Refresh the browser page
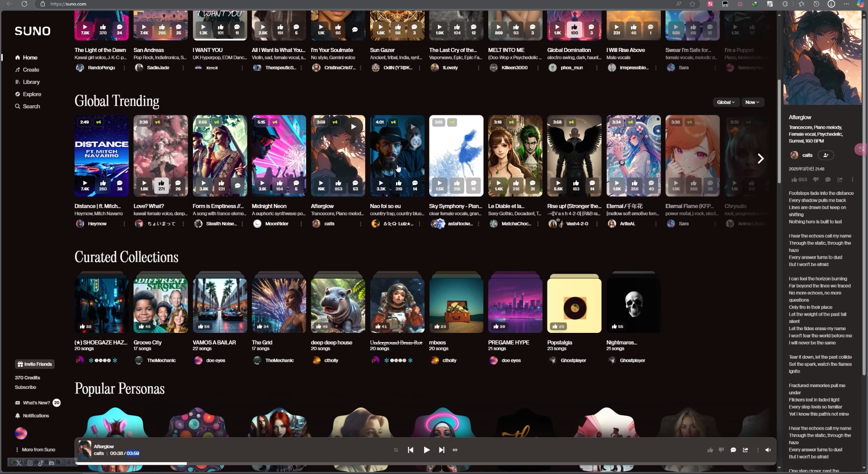The height and width of the screenshot is (474, 868). pos(24,4)
